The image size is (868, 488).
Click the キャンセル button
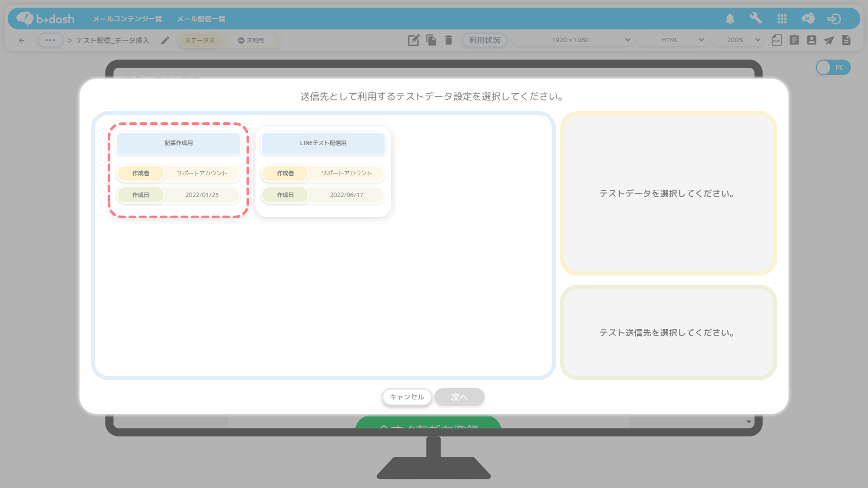coord(407,397)
